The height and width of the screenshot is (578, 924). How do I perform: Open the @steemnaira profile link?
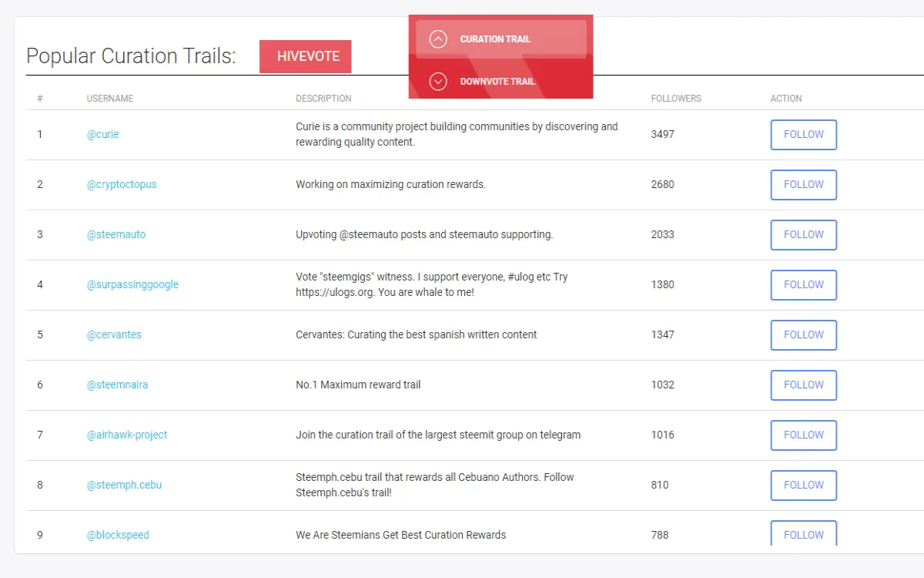coord(117,385)
